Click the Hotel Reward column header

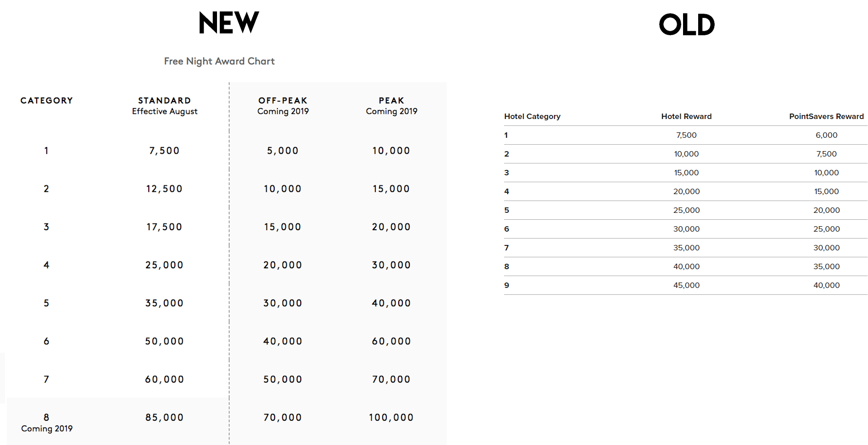tap(686, 116)
